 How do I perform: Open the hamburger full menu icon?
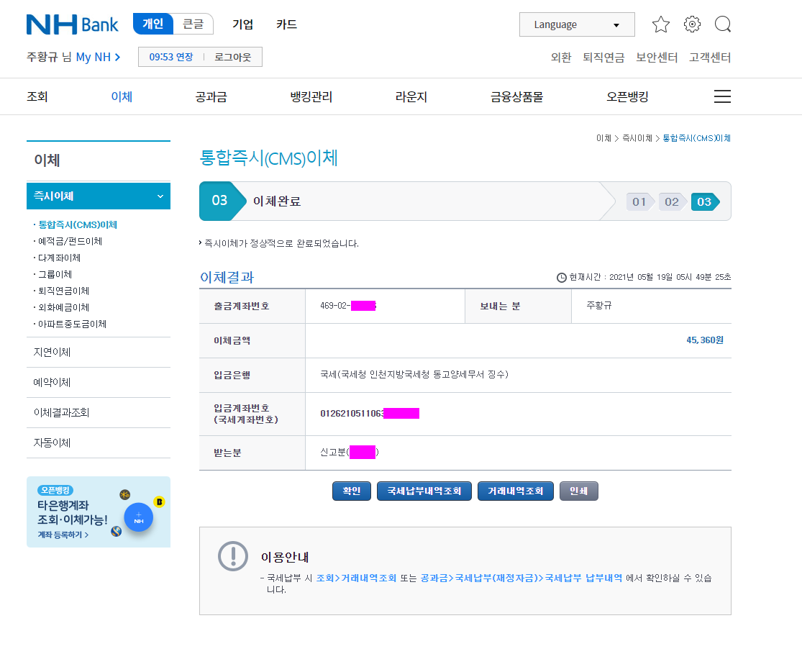point(721,96)
